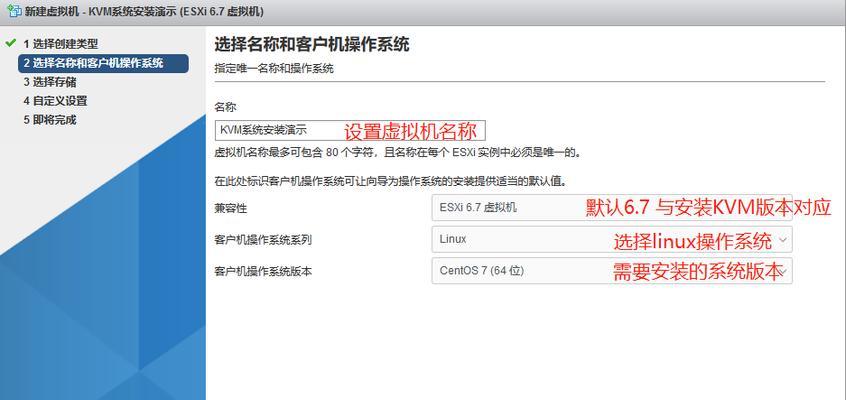
Task: Click the 名称 label
Action: tap(226, 107)
